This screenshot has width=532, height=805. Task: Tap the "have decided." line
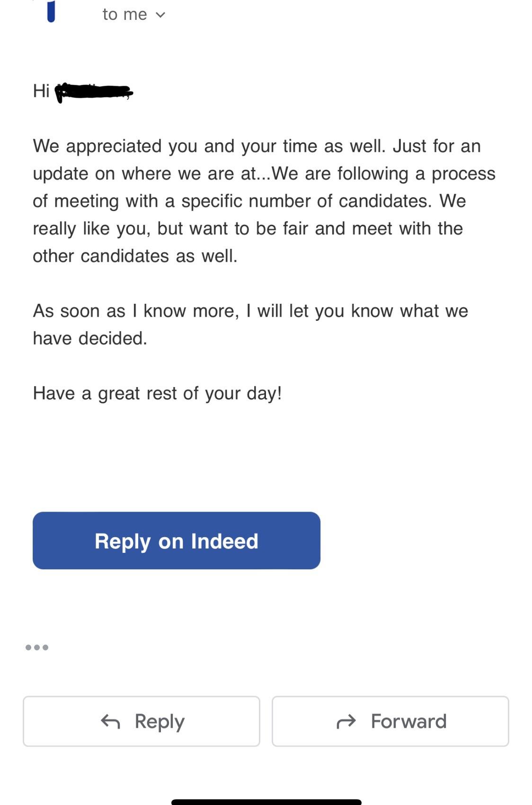90,338
